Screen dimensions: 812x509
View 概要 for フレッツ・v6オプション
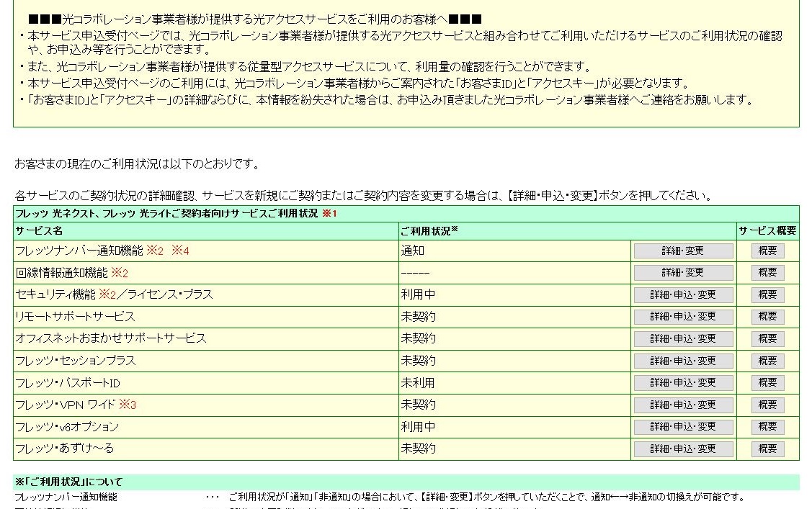point(767,427)
